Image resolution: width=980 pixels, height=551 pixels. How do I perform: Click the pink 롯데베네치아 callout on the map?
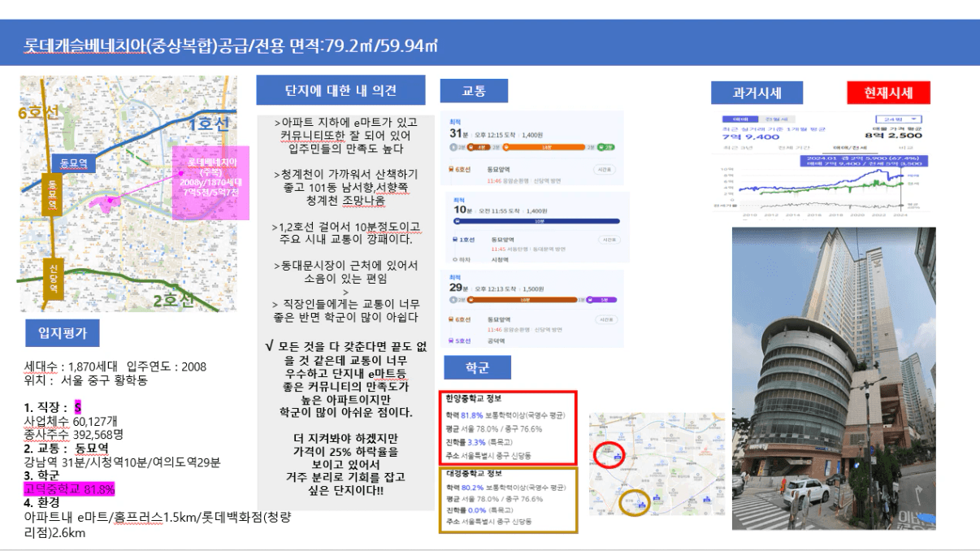tap(210, 183)
